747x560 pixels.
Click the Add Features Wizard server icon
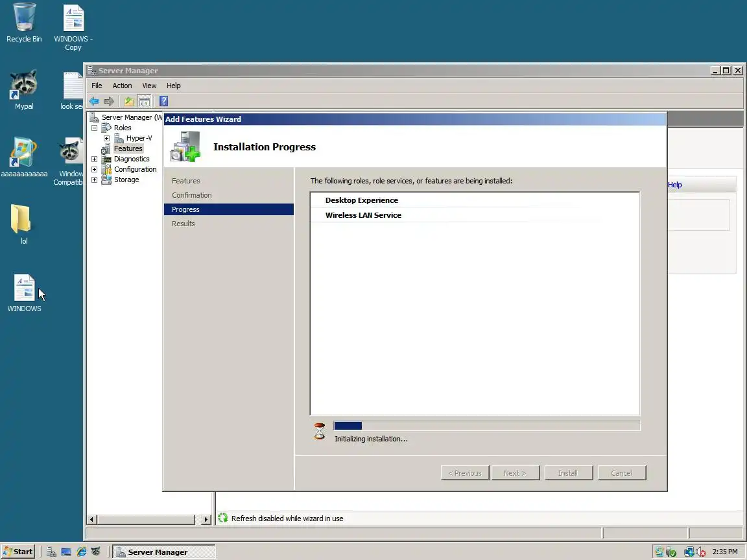tap(186, 146)
